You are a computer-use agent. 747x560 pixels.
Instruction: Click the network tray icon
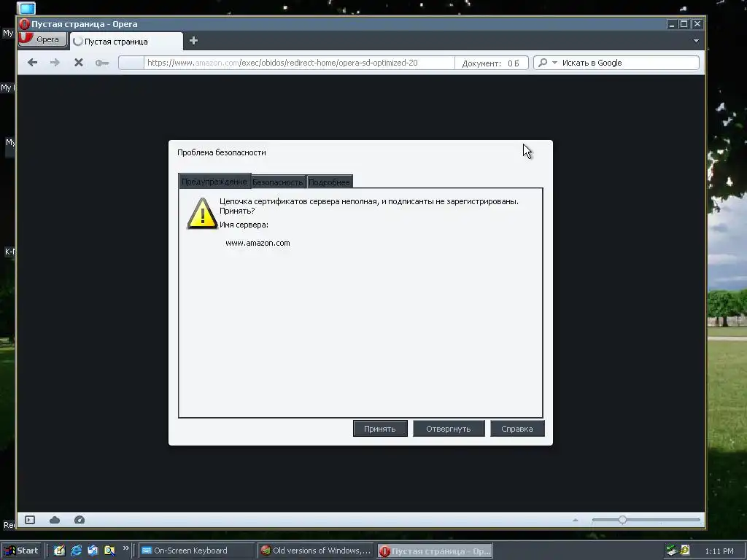point(672,551)
